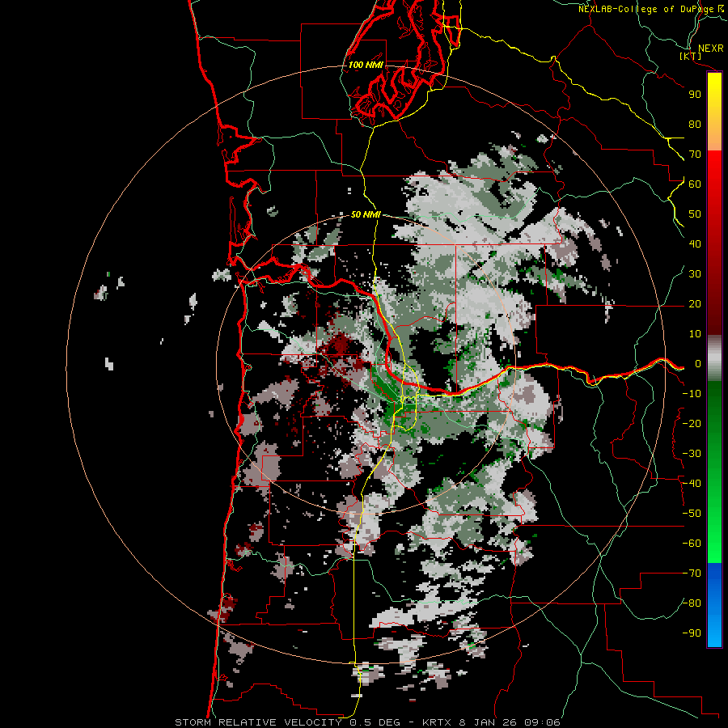Image resolution: width=728 pixels, height=728 pixels.
Task: Click the 100 NMI range ring label
Action: click(366, 65)
